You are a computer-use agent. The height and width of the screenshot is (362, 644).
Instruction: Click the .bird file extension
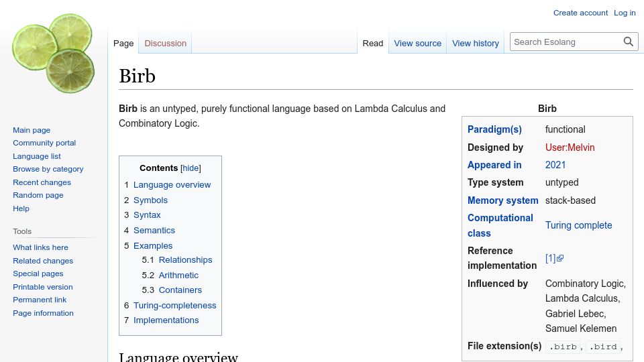603,347
